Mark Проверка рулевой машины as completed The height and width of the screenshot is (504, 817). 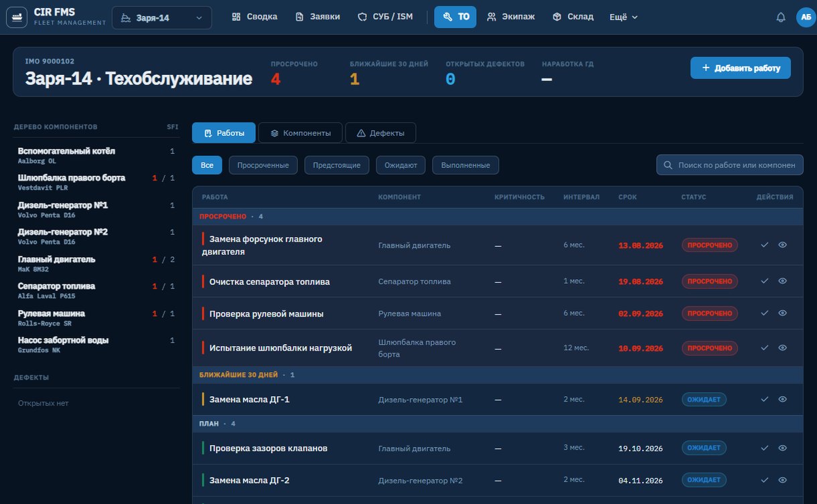point(764,313)
